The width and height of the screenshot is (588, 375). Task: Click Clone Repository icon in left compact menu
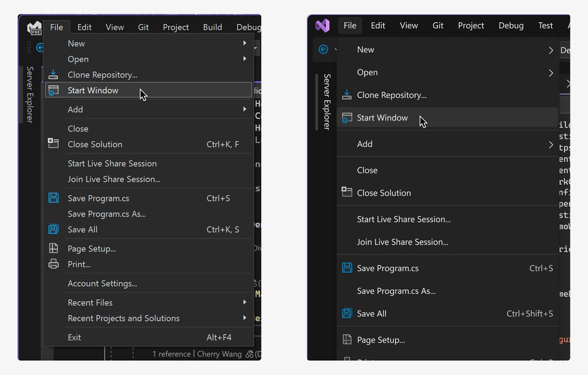tap(54, 75)
